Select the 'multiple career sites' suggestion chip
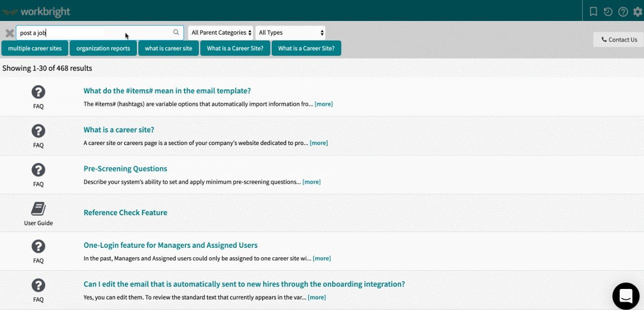 35,48
